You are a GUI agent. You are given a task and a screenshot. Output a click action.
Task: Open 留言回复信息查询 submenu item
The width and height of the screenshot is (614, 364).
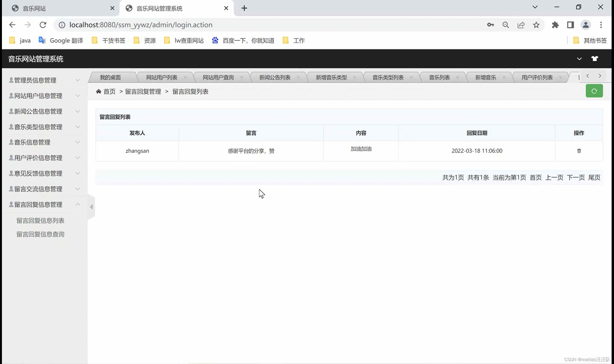pos(40,234)
